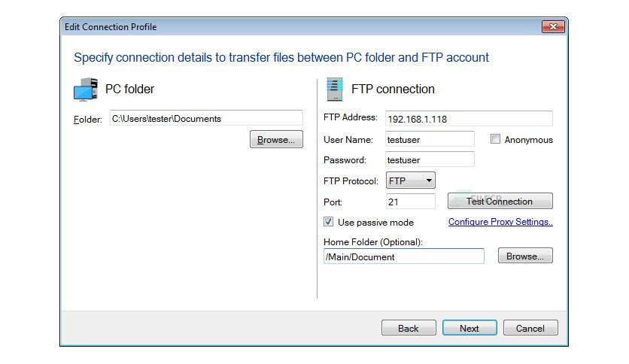Screen dimensions: 629x364
Task: Click Browse button under PC folder
Action: coord(276,139)
